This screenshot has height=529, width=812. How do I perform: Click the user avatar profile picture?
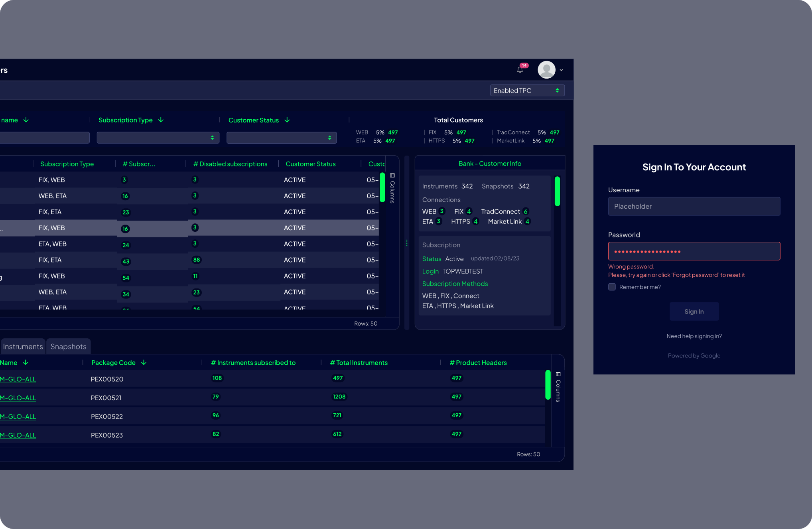[546, 70]
